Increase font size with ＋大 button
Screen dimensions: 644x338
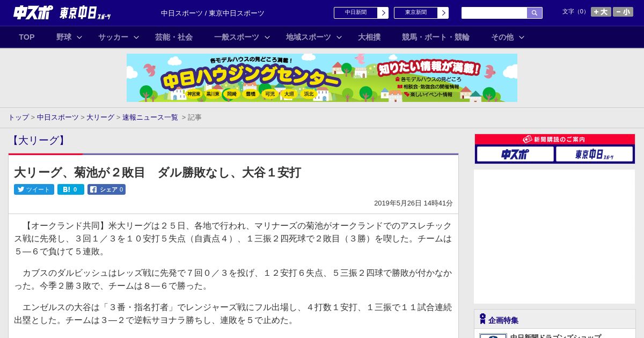[x=601, y=12]
